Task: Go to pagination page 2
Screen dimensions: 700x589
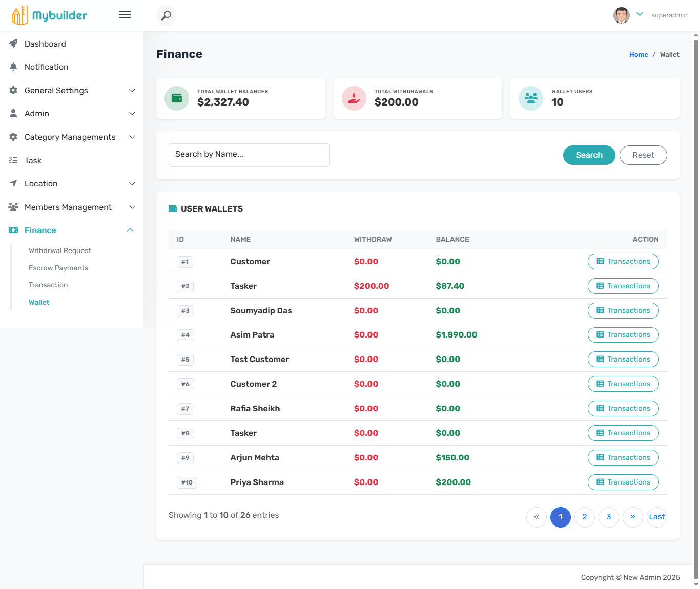Action: (585, 517)
